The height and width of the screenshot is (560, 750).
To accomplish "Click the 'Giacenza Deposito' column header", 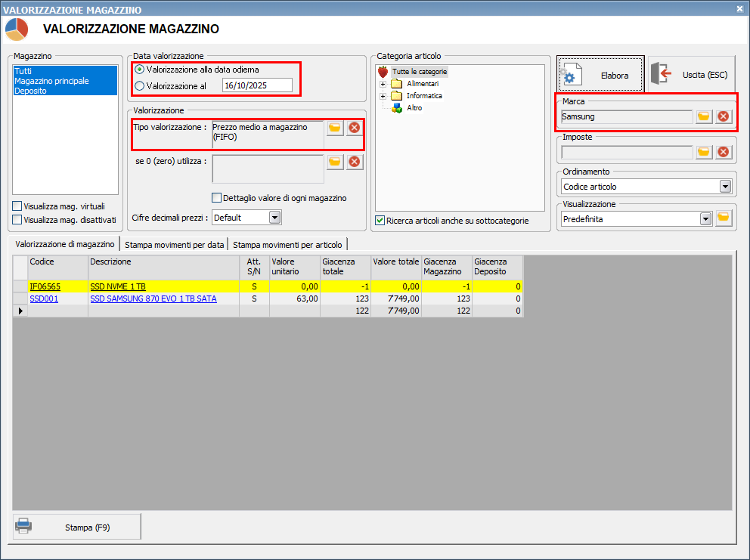I will point(497,268).
